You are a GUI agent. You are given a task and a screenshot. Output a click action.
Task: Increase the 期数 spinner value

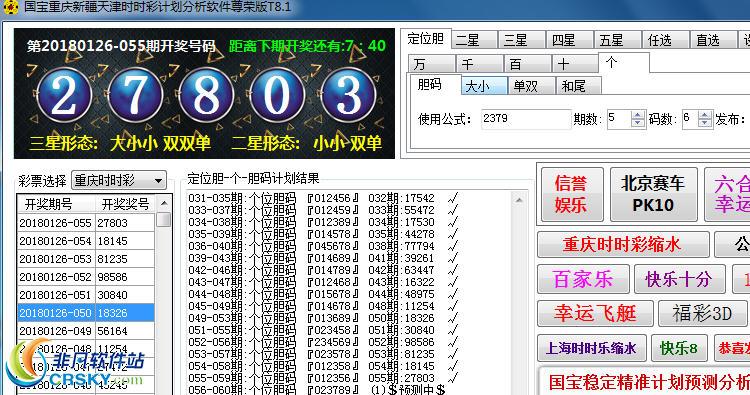(x=638, y=115)
